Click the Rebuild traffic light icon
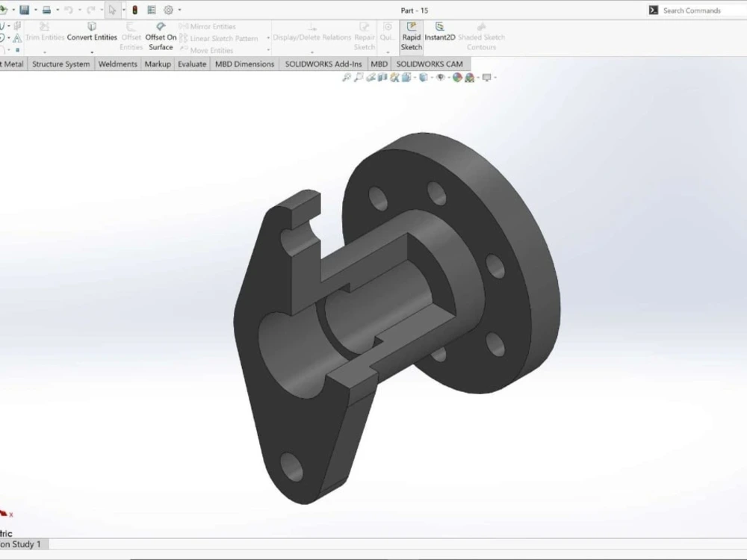 [x=134, y=10]
